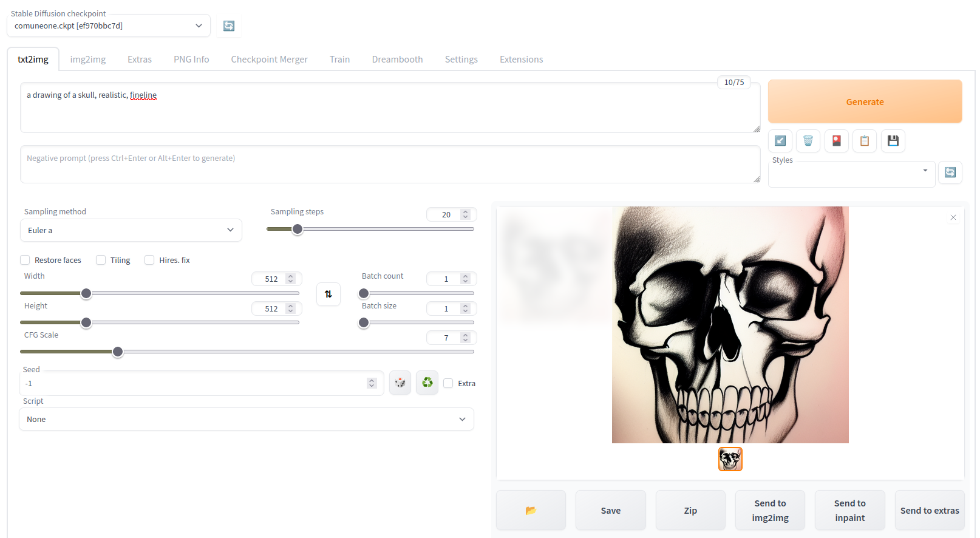Image resolution: width=980 pixels, height=538 pixels.
Task: Clear the prompt with the trash icon
Action: pos(808,141)
